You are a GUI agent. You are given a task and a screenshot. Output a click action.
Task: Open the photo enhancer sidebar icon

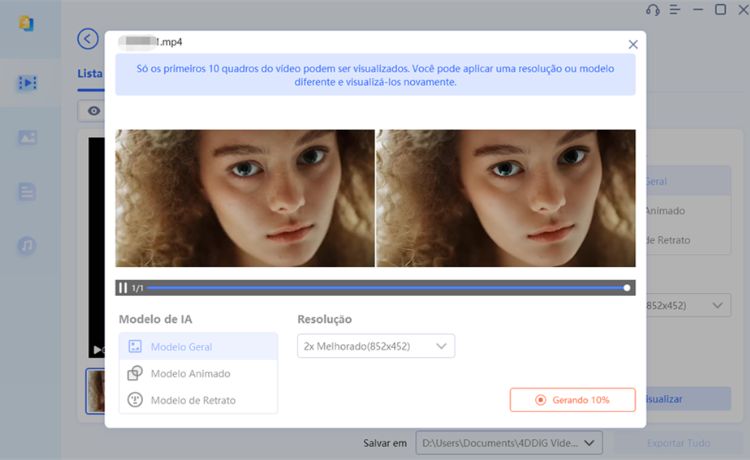pyautogui.click(x=27, y=138)
